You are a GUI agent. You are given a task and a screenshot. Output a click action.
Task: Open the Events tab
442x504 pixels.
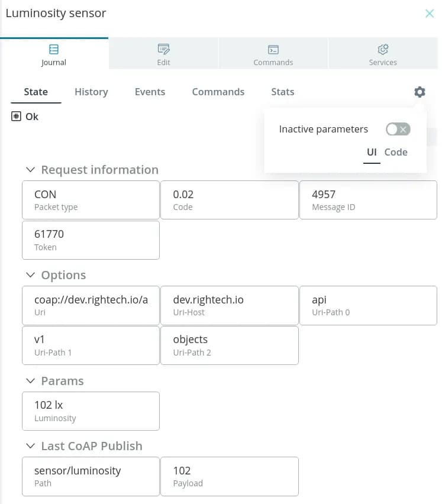coord(150,92)
